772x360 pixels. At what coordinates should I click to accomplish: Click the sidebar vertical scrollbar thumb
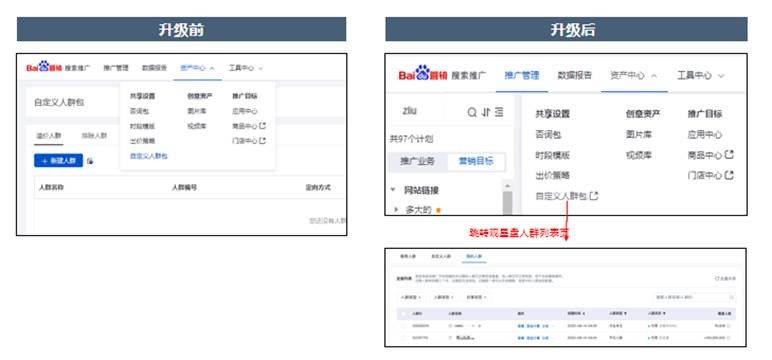[x=507, y=203]
